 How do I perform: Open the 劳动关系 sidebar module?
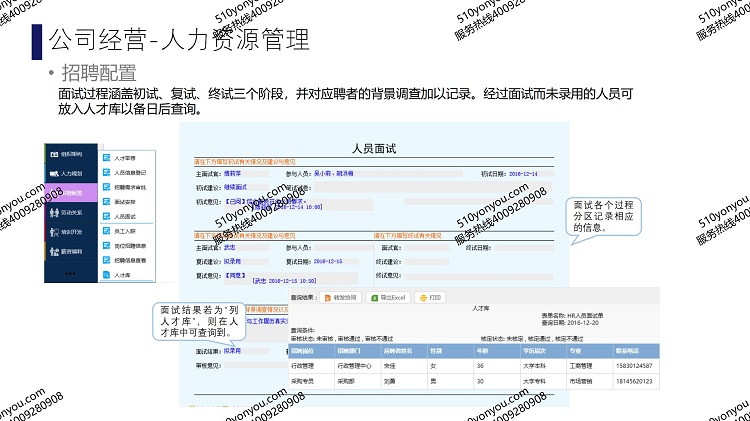click(x=74, y=212)
